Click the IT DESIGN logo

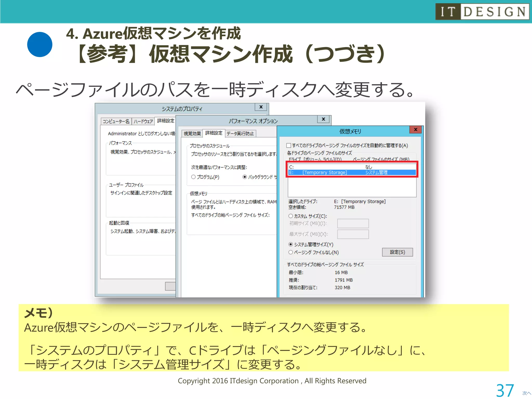482,12
